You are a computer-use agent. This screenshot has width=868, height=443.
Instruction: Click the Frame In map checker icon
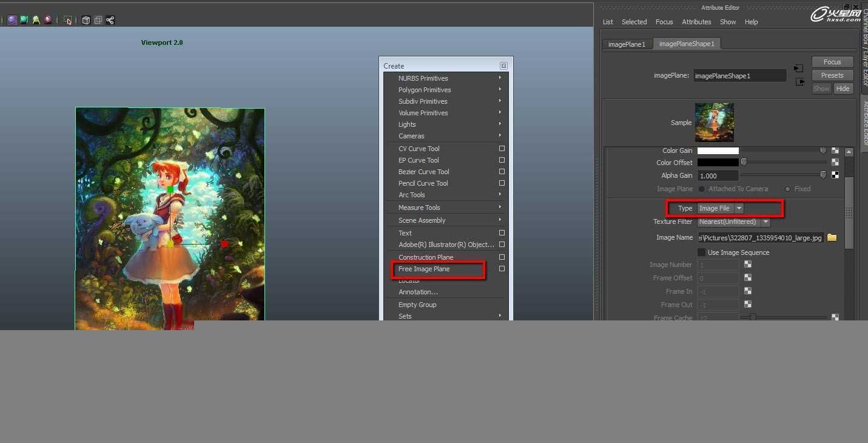coord(748,291)
